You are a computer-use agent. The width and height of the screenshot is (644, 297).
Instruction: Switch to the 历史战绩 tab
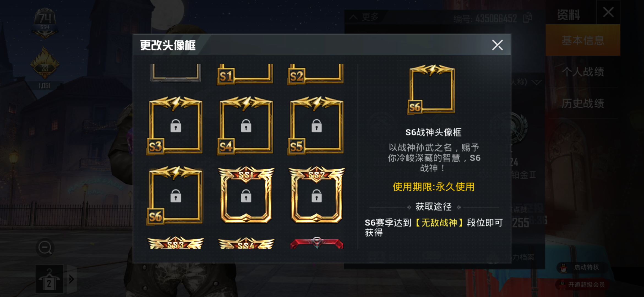[583, 103]
